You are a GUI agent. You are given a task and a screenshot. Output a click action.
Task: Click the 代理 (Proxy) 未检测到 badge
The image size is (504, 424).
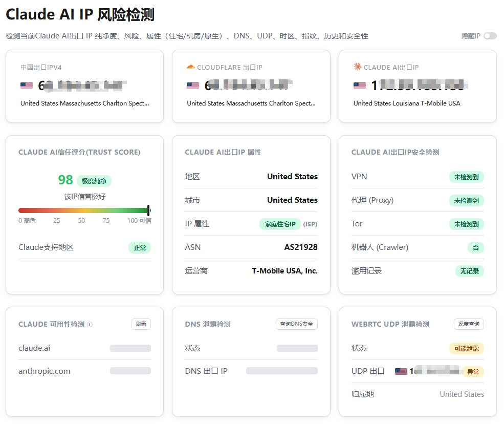tap(467, 201)
